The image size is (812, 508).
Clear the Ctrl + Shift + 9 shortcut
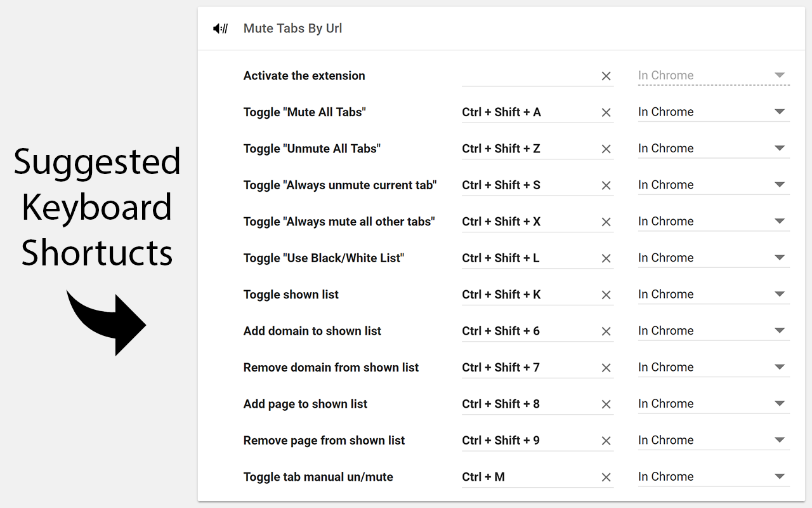(x=606, y=441)
